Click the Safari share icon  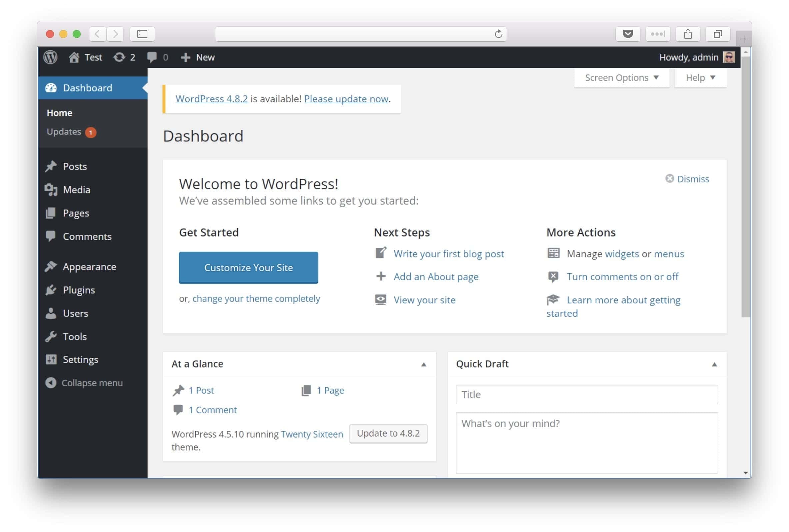[x=688, y=34]
